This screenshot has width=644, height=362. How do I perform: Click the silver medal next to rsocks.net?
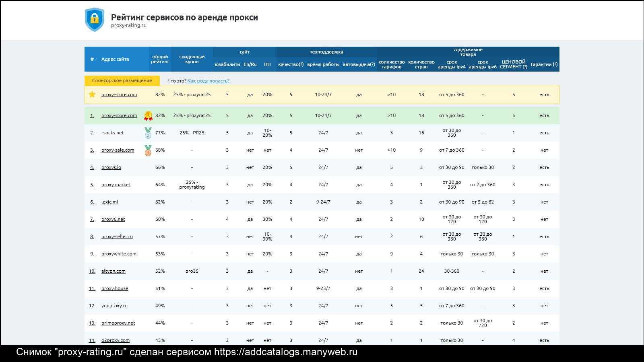click(x=148, y=133)
